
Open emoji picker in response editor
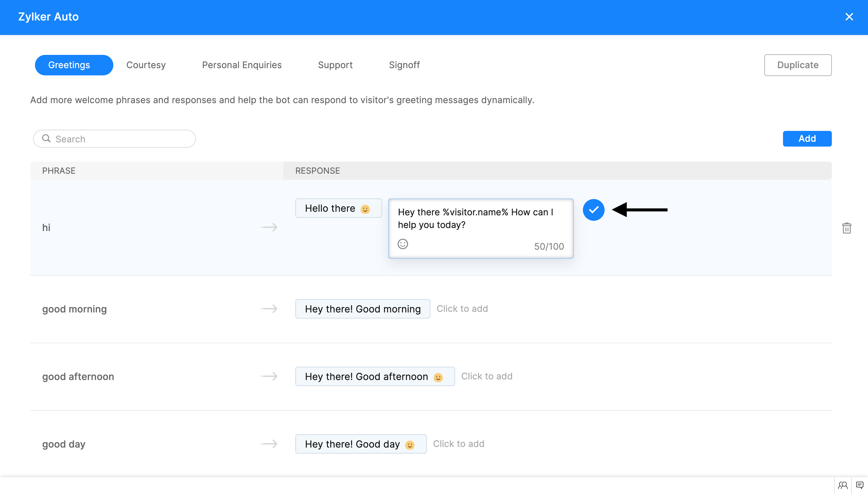[x=403, y=244]
